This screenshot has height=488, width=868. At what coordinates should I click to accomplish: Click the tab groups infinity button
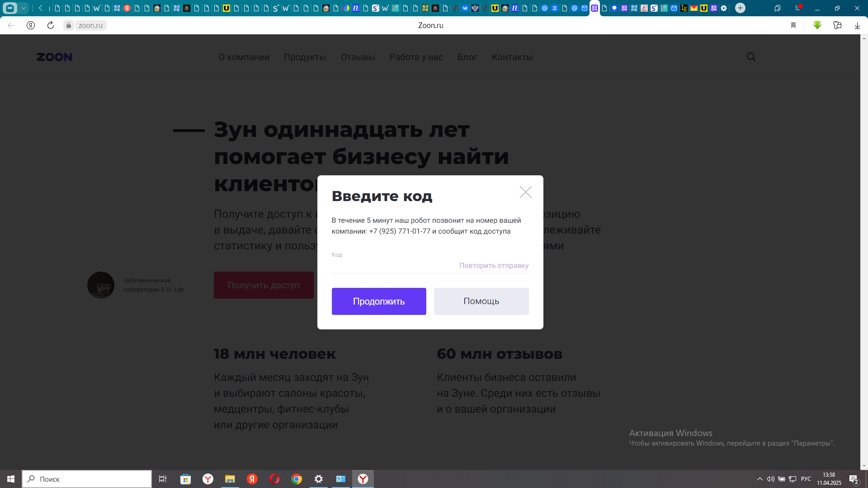[10, 8]
